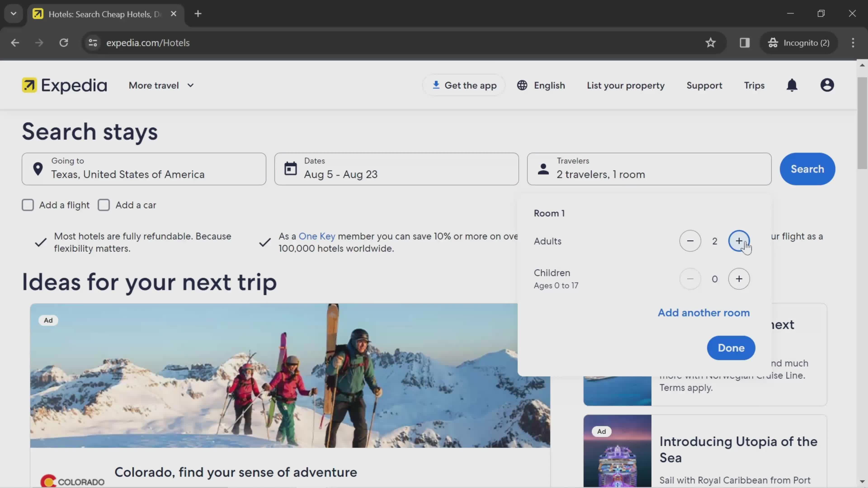The image size is (868, 488).
Task: Click the globe/language icon
Action: (522, 85)
